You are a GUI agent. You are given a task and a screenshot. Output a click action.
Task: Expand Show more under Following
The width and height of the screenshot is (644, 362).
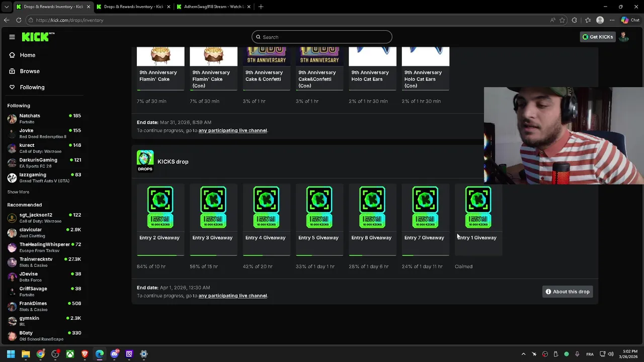[18, 192]
